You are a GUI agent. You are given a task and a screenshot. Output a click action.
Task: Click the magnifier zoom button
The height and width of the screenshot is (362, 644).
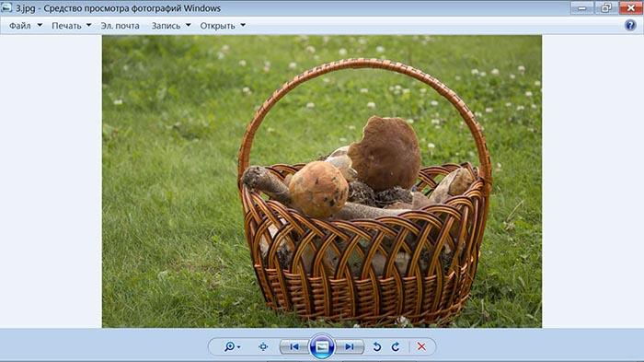pos(232,346)
